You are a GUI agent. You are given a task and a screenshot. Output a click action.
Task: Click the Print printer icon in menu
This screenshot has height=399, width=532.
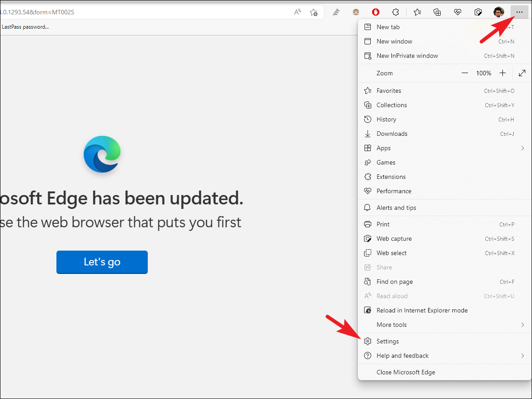click(x=368, y=224)
